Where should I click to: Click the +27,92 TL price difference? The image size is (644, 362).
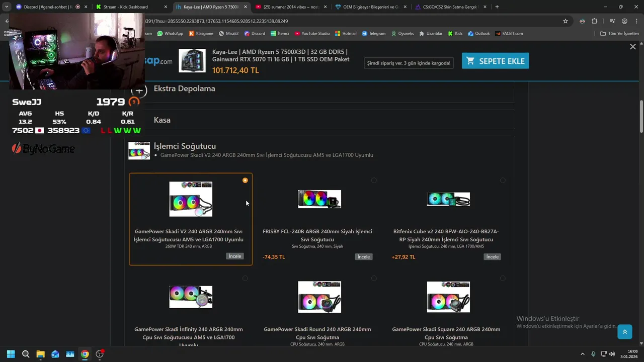click(404, 257)
